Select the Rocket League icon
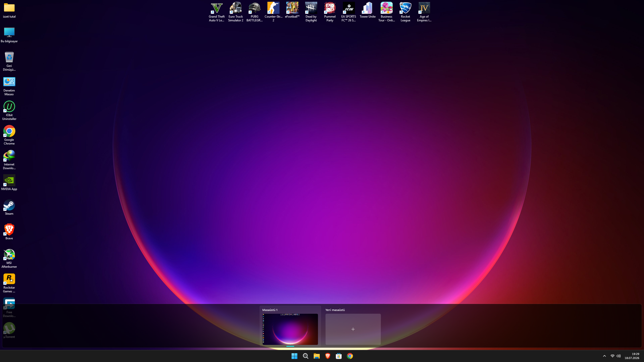The image size is (644, 362). coord(406,12)
